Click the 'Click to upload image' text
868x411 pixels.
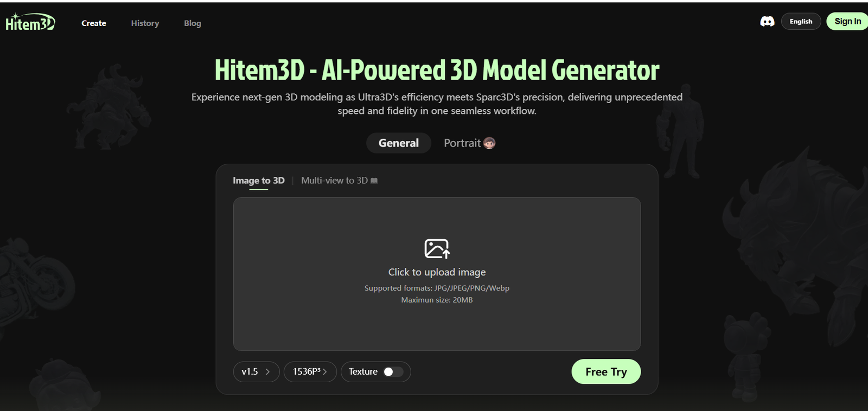(x=437, y=272)
